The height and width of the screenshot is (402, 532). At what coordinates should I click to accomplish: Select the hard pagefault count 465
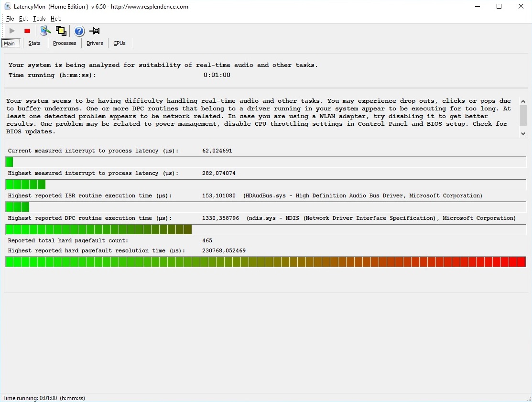click(x=207, y=240)
